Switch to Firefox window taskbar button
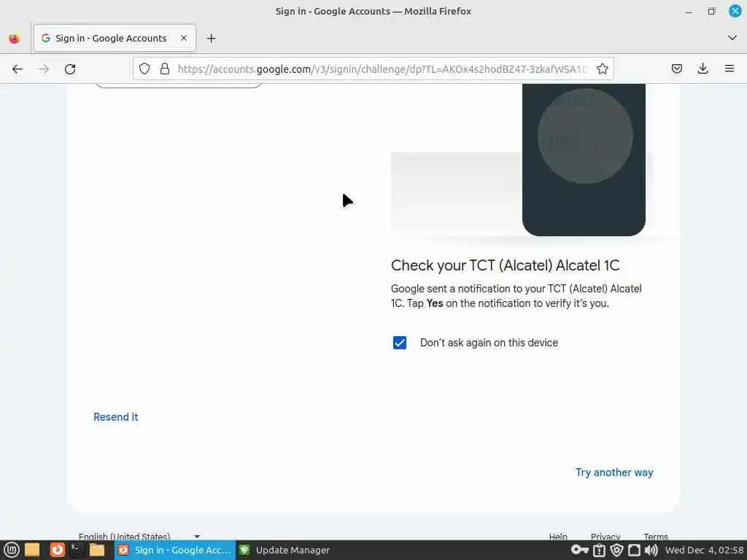This screenshot has width=747, height=560. click(x=175, y=550)
